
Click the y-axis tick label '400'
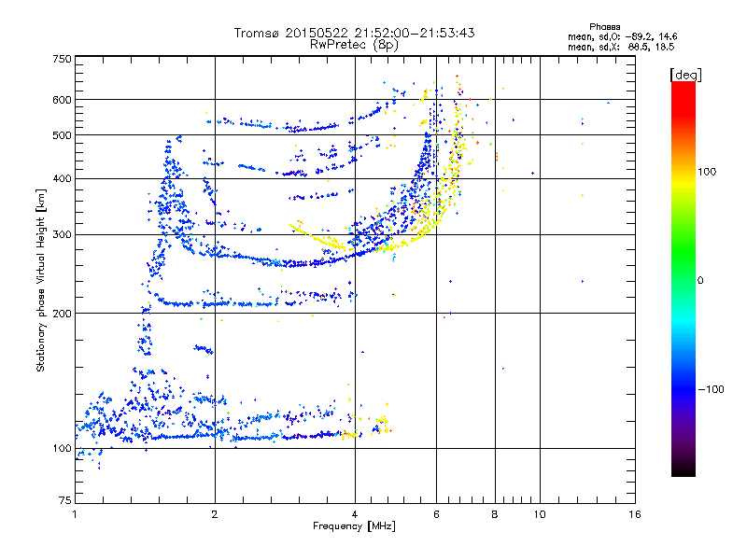click(63, 179)
